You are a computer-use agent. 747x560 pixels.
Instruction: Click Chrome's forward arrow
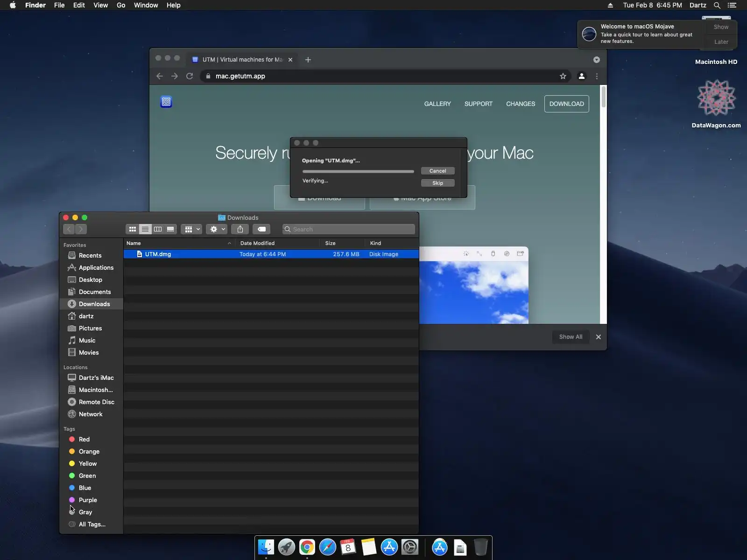pyautogui.click(x=175, y=76)
